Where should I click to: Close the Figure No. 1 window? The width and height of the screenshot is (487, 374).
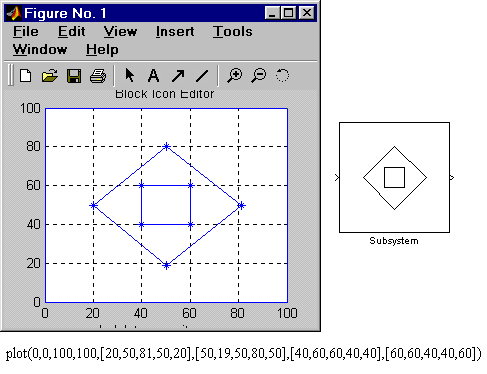pos(307,13)
